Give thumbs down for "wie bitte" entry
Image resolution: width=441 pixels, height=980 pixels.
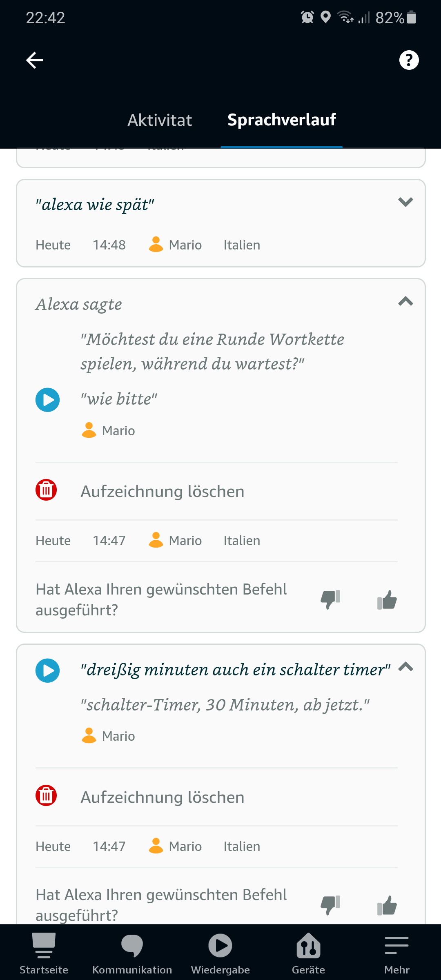coord(330,599)
